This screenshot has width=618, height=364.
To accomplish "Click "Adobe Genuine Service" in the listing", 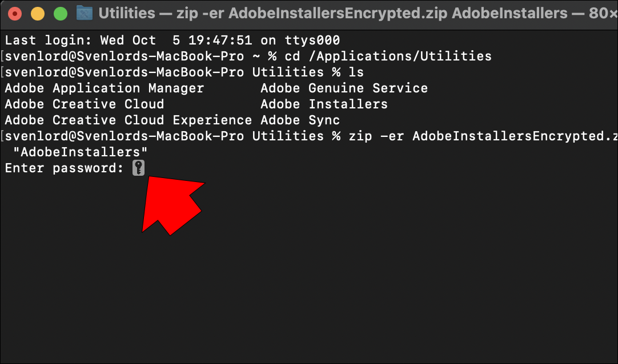I will [344, 88].
